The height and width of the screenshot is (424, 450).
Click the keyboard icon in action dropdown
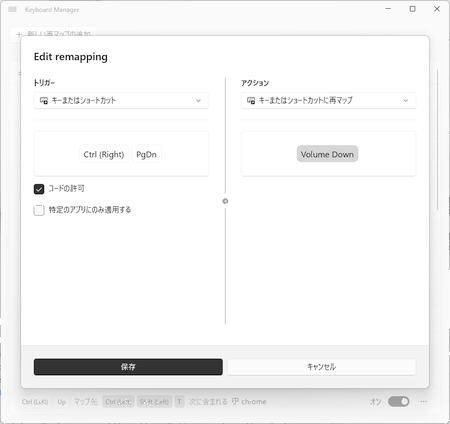point(251,100)
